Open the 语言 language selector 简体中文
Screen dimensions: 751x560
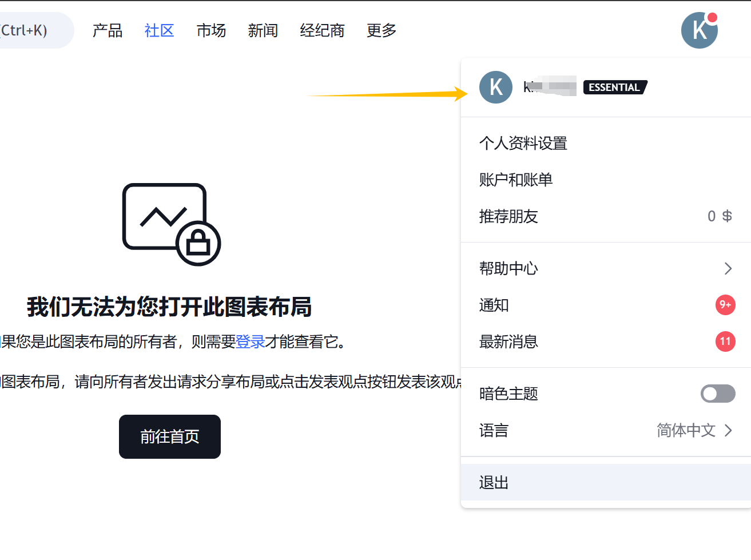[x=693, y=430]
